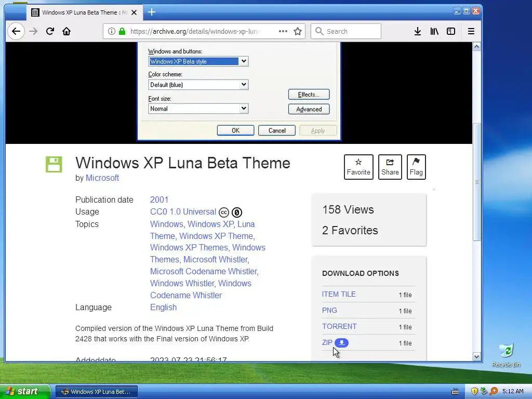
Task: Click the orange magnifier tray icon
Action: click(x=494, y=392)
